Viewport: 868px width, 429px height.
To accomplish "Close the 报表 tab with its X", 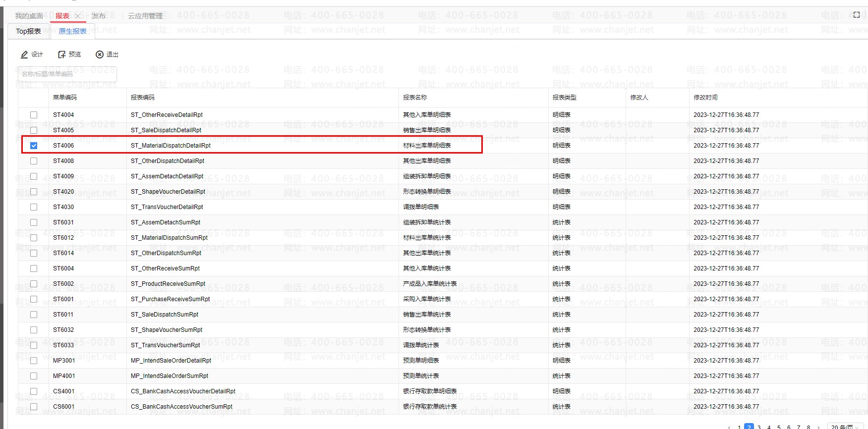I will [77, 16].
